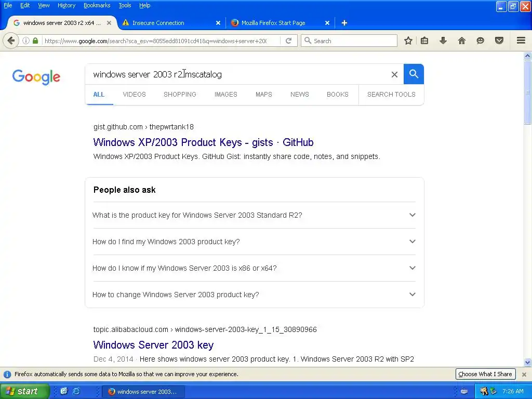This screenshot has height=399, width=532.
Task: Select the NEWS search filter
Action: coord(300,95)
